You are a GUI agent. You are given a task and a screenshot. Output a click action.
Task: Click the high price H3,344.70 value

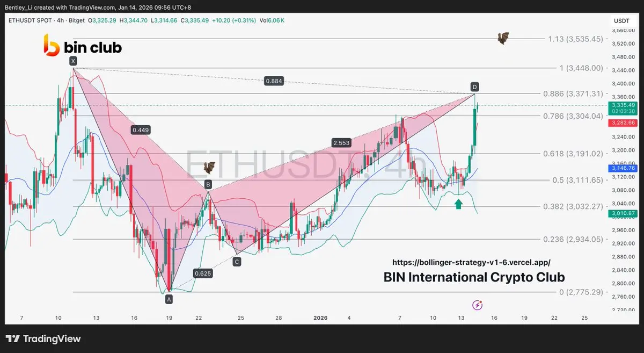[134, 20]
